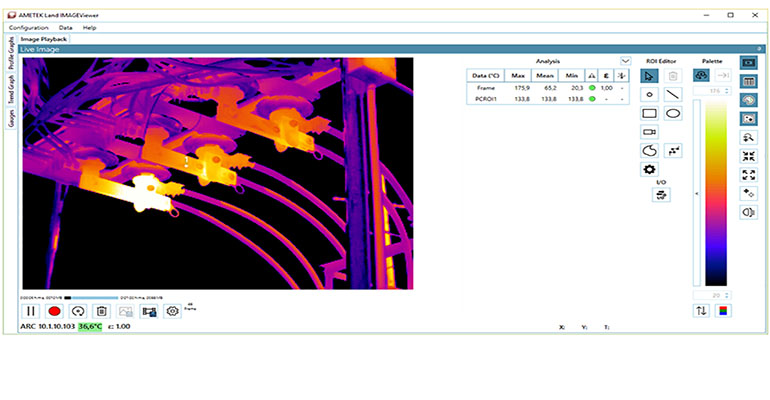The width and height of the screenshot is (770, 400).
Task: Click PCROI1's green status indicator
Action: point(592,99)
